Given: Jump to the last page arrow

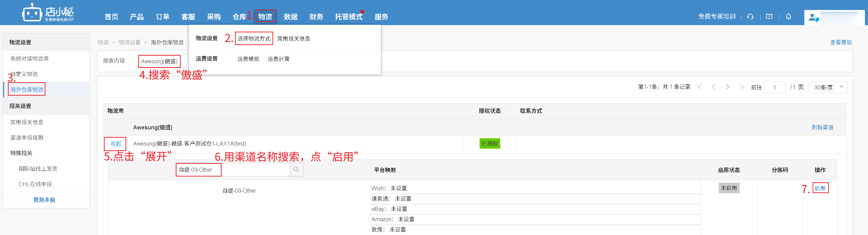Looking at the screenshot, I should [741, 87].
